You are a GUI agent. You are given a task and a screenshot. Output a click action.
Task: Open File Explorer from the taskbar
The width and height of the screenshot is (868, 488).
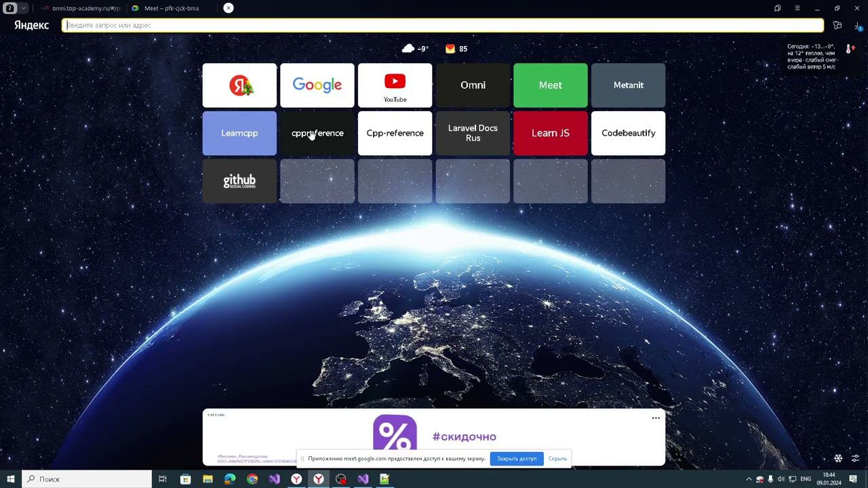pyautogui.click(x=208, y=479)
